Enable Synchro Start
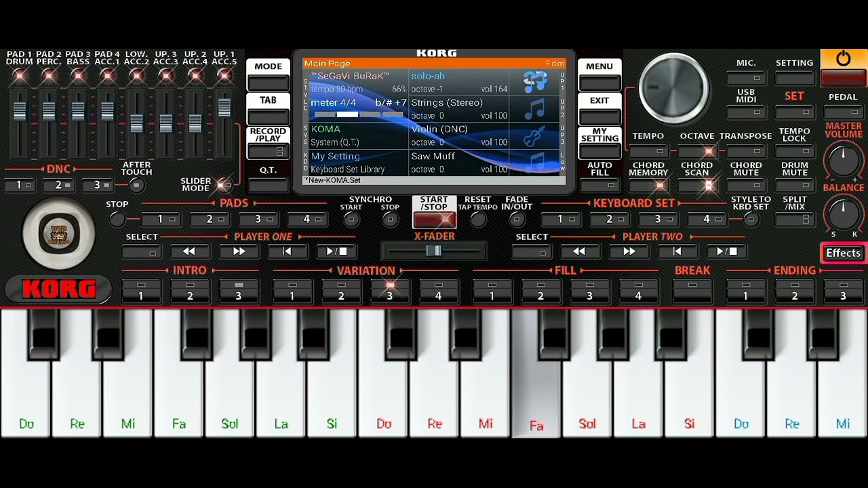Screen dimensions: 868x488 pos(351,219)
